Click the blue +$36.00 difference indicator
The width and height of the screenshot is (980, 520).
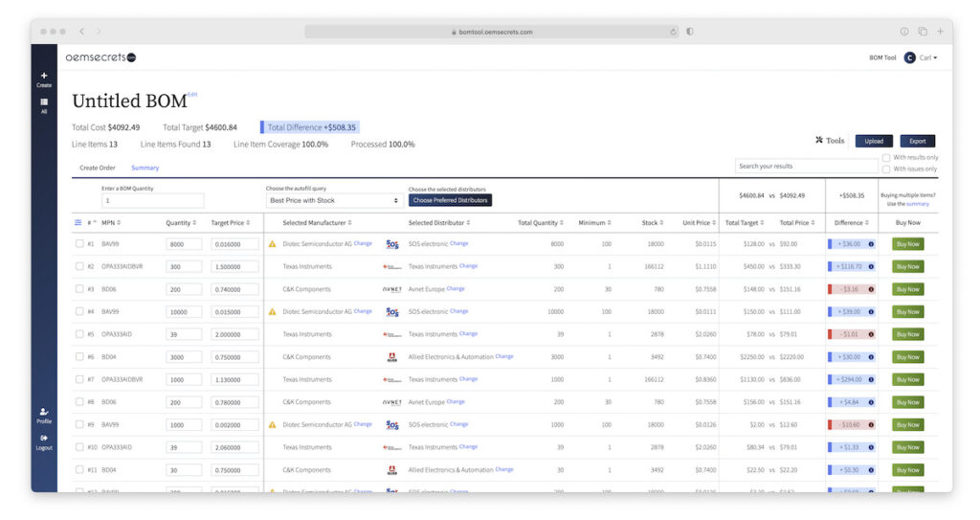point(852,244)
